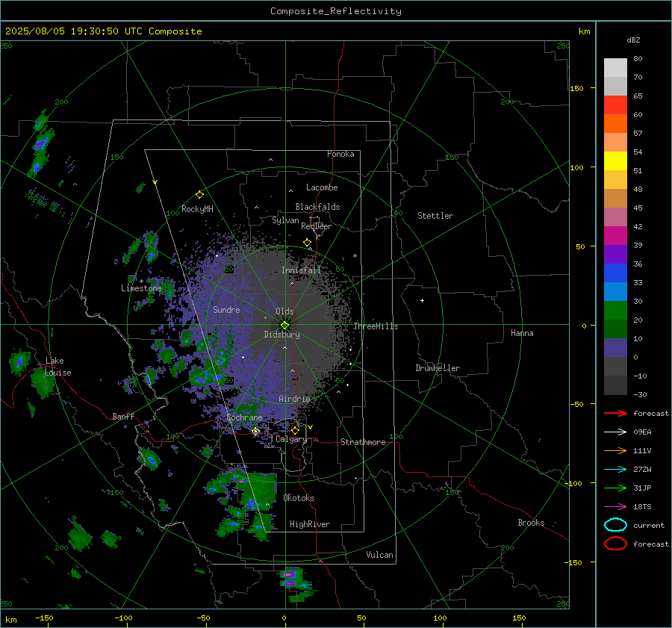
Task: Click the Blackfalds label
Action: point(317,207)
